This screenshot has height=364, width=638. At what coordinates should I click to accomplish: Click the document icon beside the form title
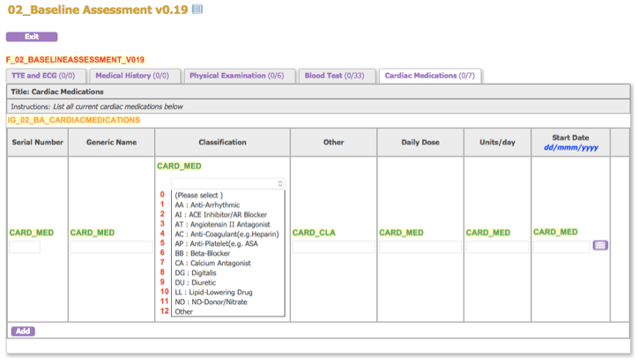[197, 10]
